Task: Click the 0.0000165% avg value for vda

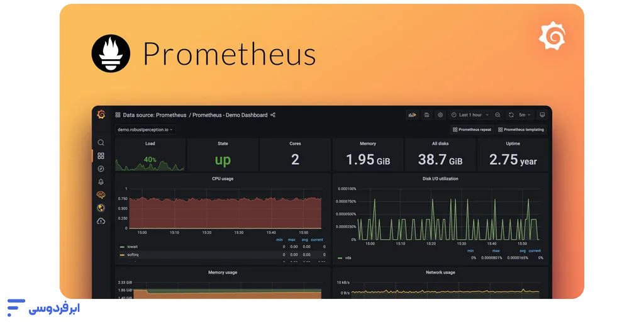Action: pos(518,258)
